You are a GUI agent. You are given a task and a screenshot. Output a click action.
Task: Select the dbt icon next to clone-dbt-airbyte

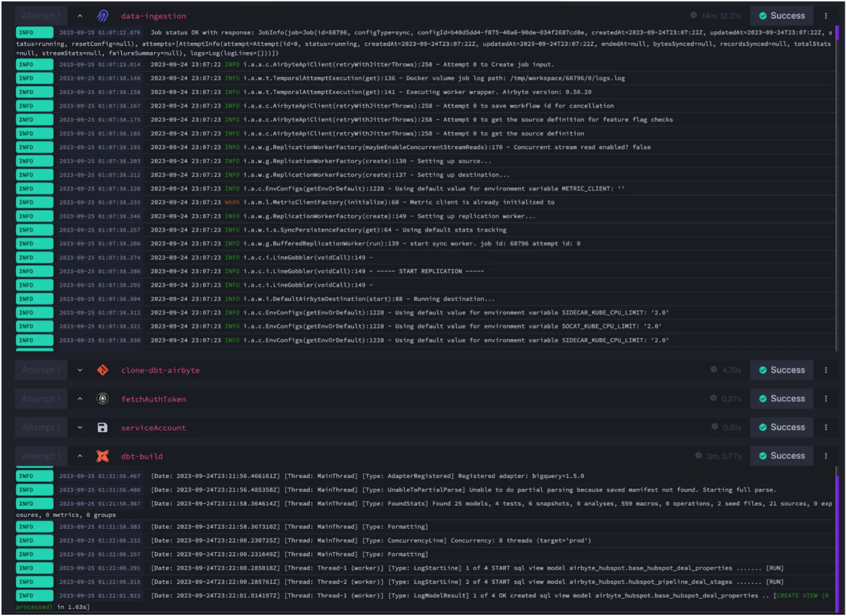coord(103,370)
